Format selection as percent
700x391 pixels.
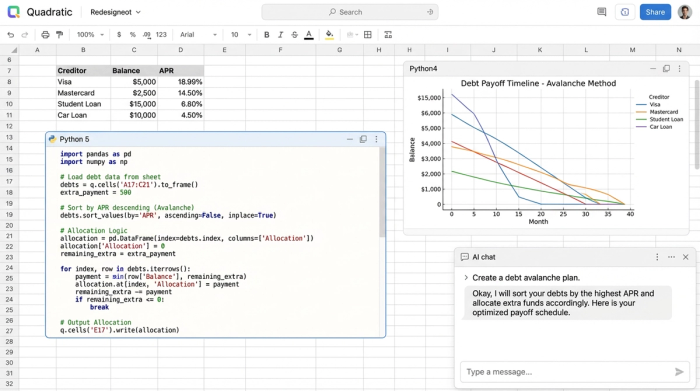tap(133, 35)
